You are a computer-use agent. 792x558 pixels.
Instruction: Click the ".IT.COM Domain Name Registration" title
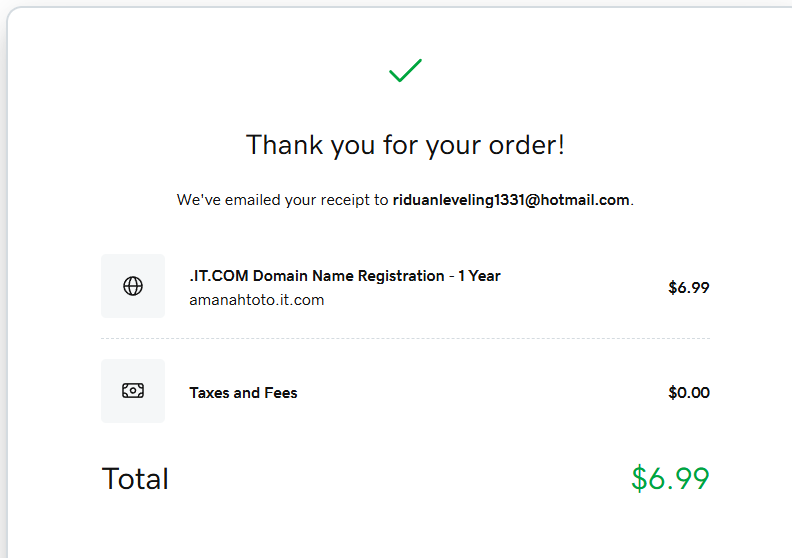point(316,276)
